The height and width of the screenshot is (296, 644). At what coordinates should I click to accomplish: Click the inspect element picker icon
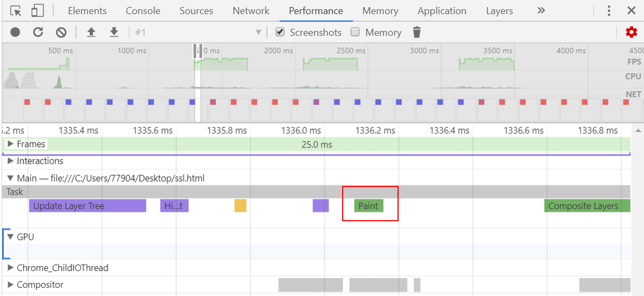click(16, 11)
